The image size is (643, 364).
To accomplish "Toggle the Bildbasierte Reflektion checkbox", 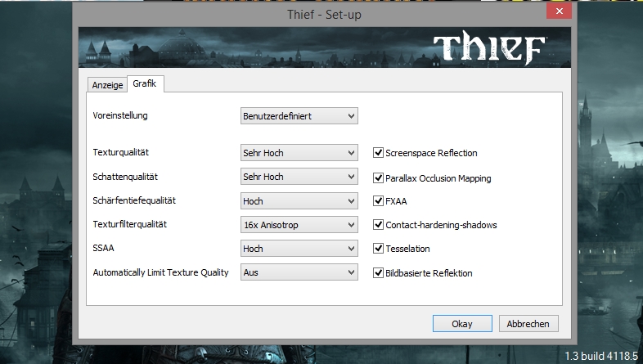I will tap(378, 273).
